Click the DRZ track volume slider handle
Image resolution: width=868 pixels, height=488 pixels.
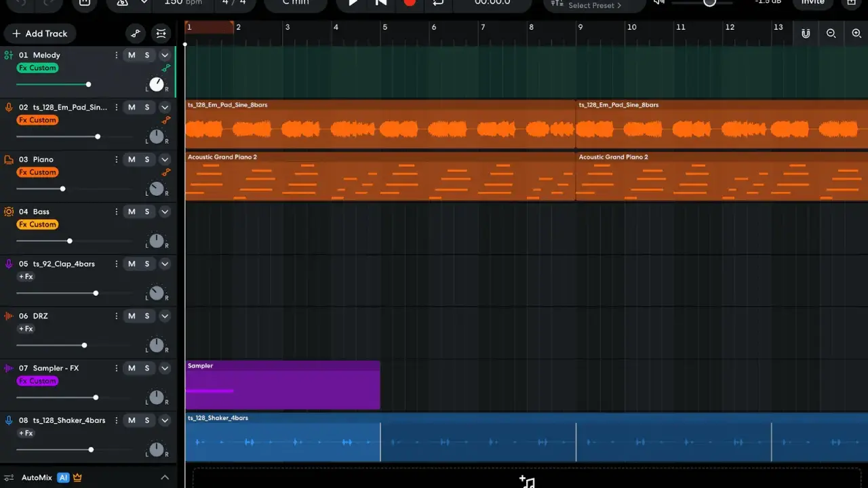pyautogui.click(x=84, y=345)
